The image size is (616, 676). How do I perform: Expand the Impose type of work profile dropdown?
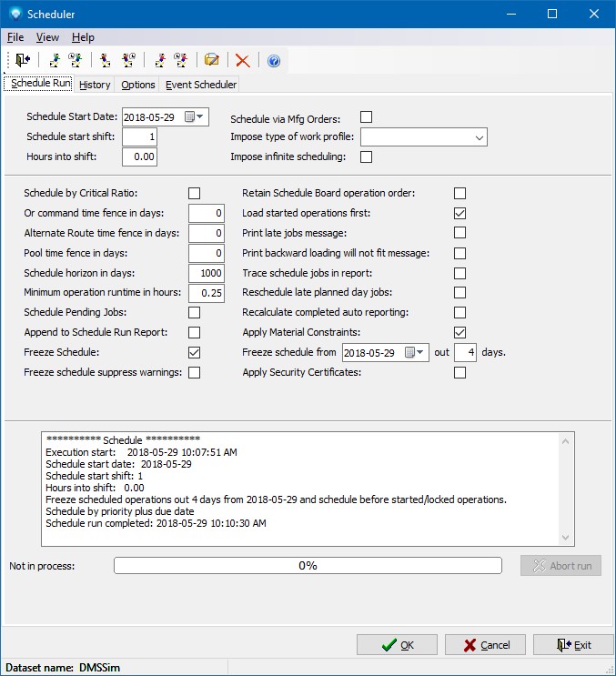(x=479, y=137)
